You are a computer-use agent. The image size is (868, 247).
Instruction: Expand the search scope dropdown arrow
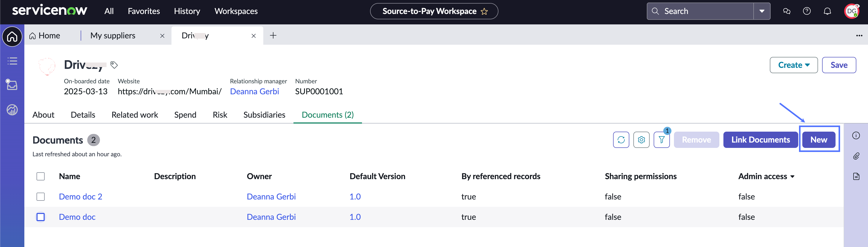pyautogui.click(x=762, y=11)
